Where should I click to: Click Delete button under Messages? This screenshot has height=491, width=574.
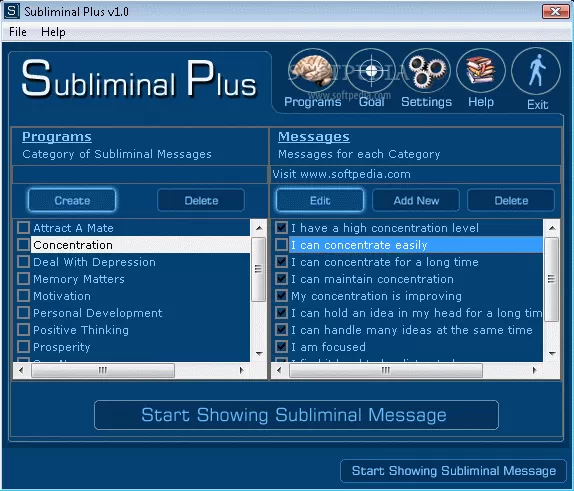pos(511,200)
